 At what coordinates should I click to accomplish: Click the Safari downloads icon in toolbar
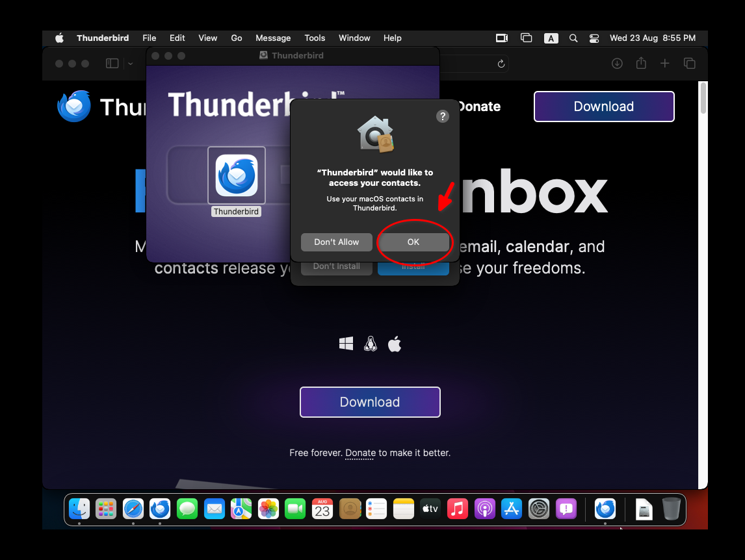[617, 63]
